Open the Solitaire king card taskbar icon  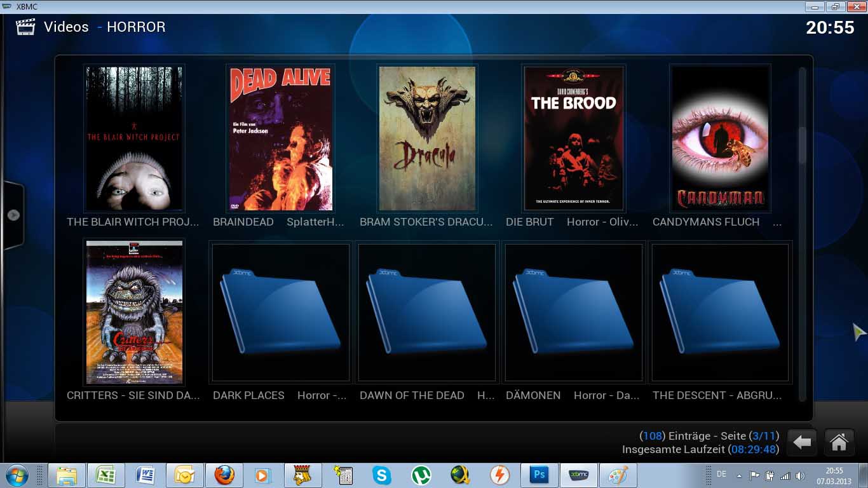(302, 475)
